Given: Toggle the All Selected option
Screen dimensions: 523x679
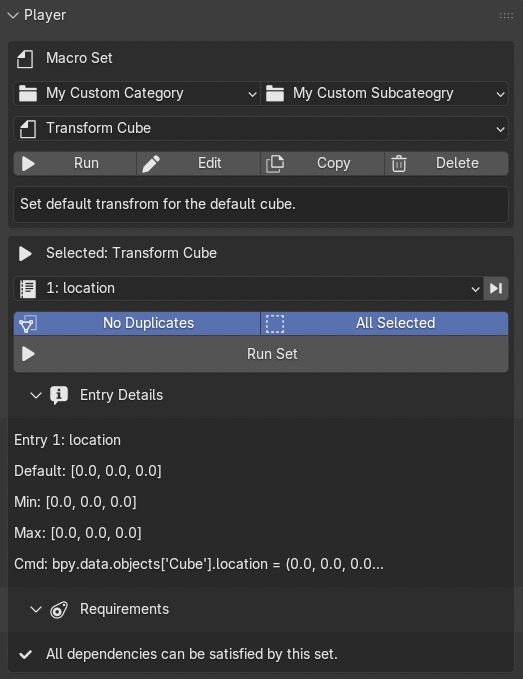Looking at the screenshot, I should [x=384, y=323].
